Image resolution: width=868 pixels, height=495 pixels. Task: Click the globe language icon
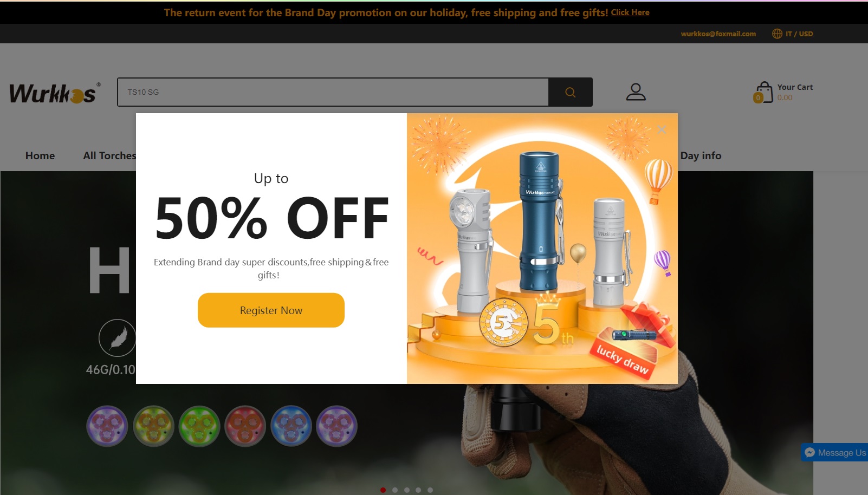tap(777, 34)
